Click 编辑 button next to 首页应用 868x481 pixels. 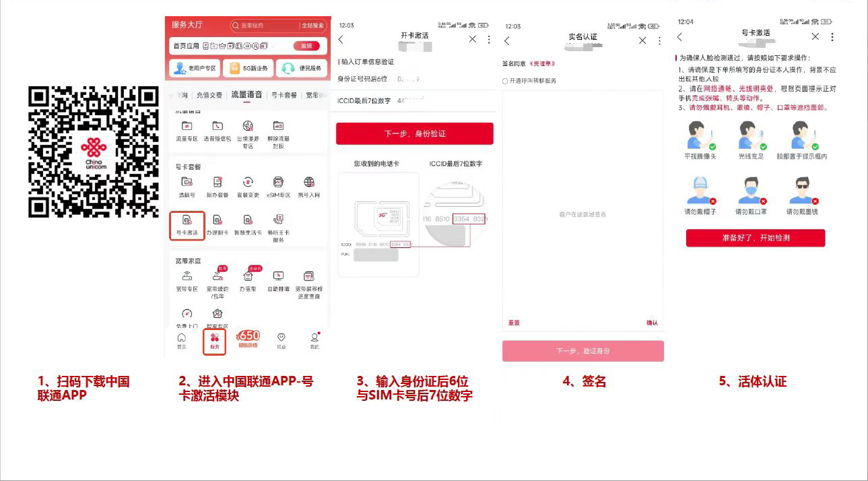click(x=306, y=46)
